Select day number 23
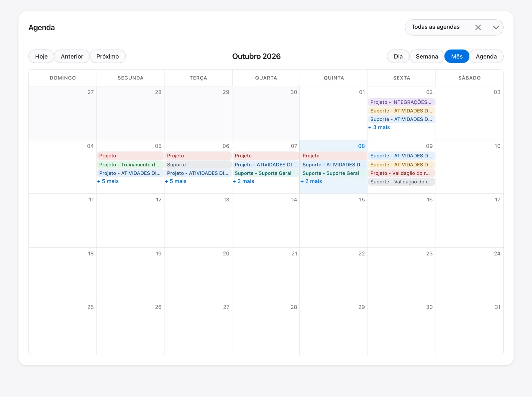532x397 pixels. pyautogui.click(x=429, y=254)
